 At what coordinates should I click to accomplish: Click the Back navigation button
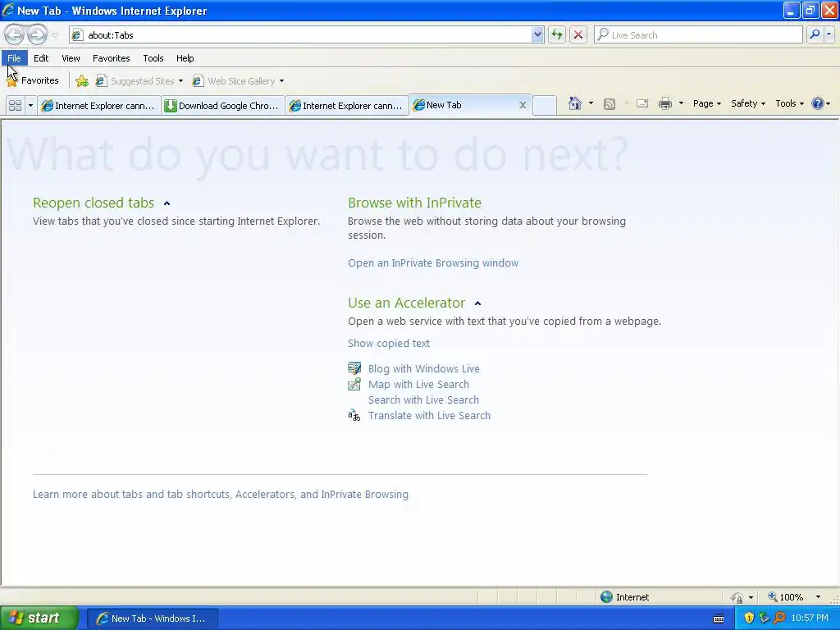[x=15, y=34]
